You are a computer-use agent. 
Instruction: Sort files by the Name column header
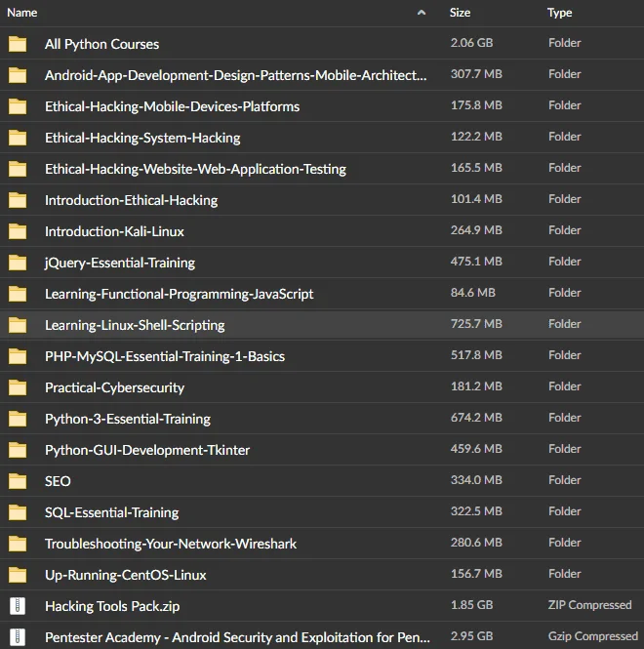[x=21, y=13]
